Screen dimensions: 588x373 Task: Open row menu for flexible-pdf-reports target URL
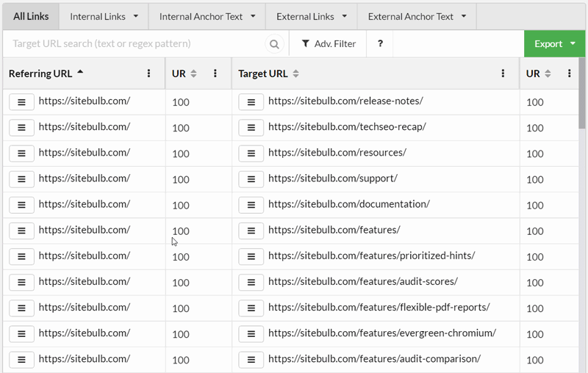(251, 308)
